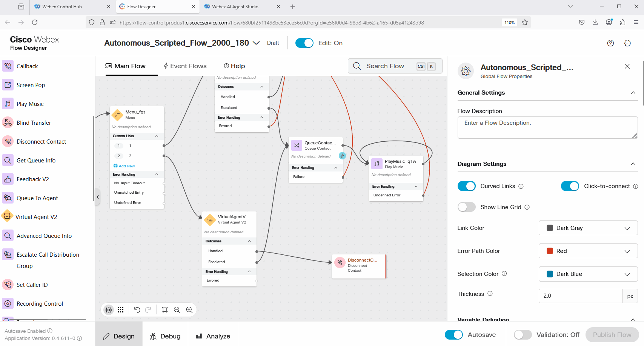Click the Analyze button
Image resolution: width=644 pixels, height=346 pixels.
pos(213,336)
